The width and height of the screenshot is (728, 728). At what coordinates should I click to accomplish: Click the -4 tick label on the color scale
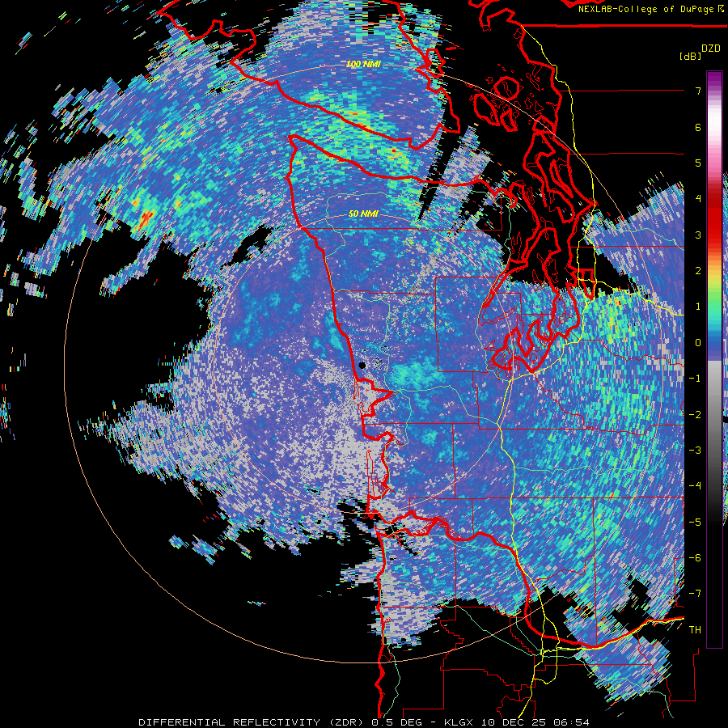[x=695, y=486]
